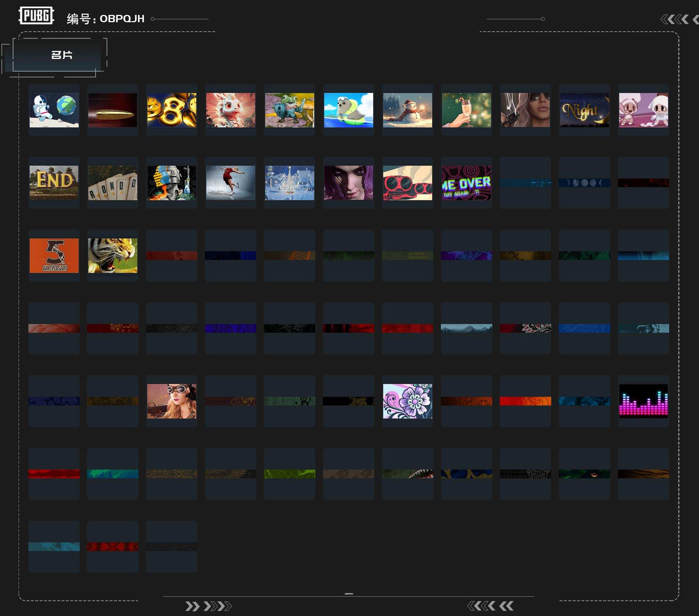Select the figure skater nameplate
This screenshot has height=616, width=699.
click(x=230, y=183)
